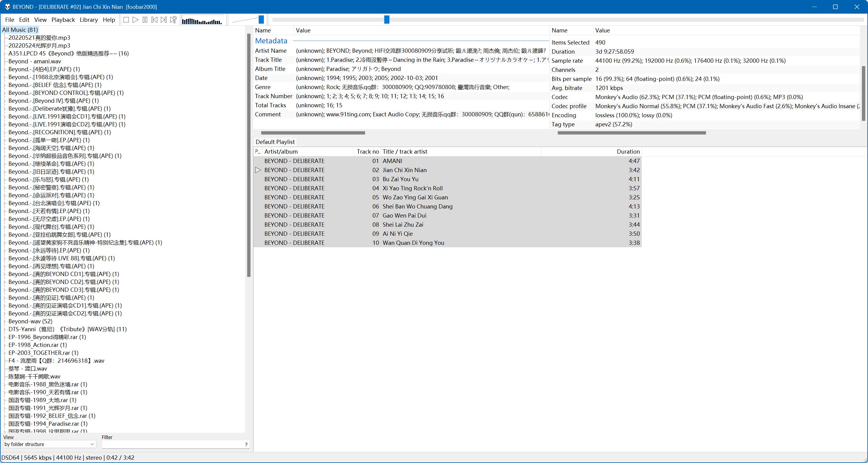Select 20220521真的爱你.mp3 in library tree
Viewport: 868px width, 463px height.
(x=39, y=38)
